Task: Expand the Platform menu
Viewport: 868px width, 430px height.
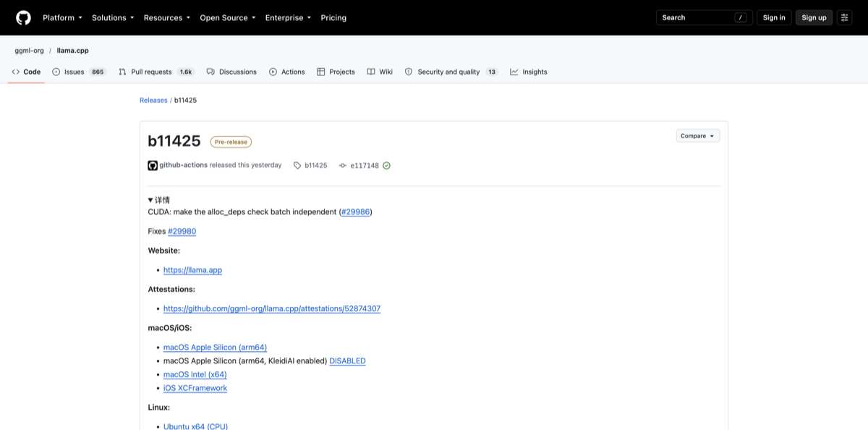Action: click(x=62, y=17)
